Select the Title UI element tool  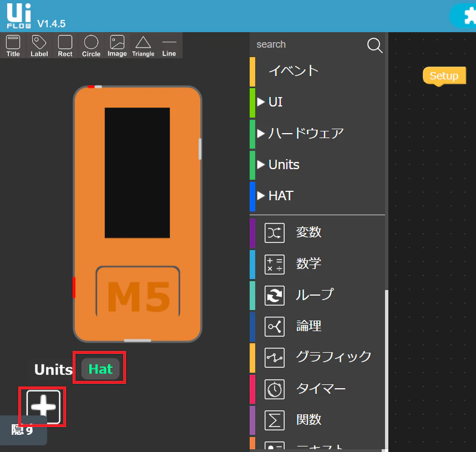13,46
